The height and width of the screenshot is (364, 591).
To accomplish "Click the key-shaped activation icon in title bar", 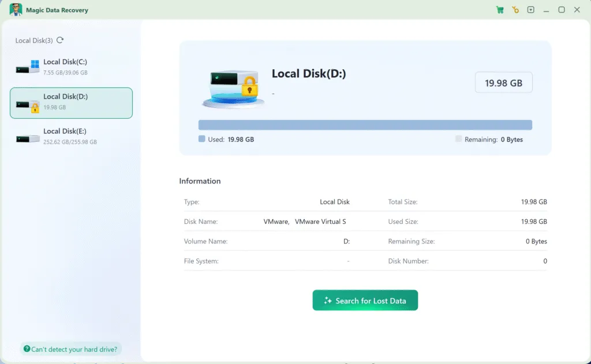I will (x=515, y=10).
